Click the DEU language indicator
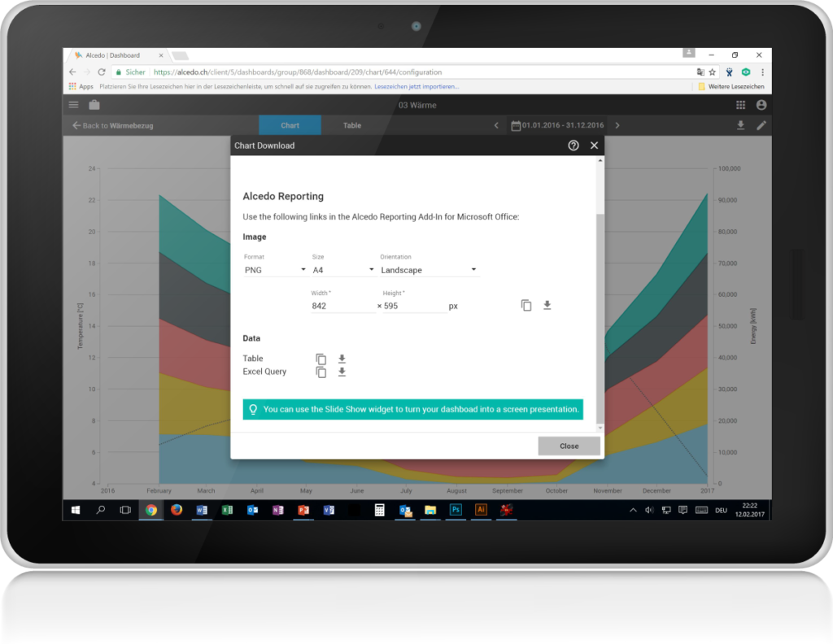Viewport: 833px width, 644px height. point(721,510)
